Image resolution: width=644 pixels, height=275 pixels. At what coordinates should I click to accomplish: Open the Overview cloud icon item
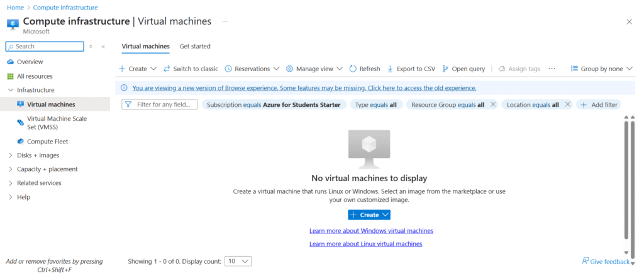(x=11, y=62)
